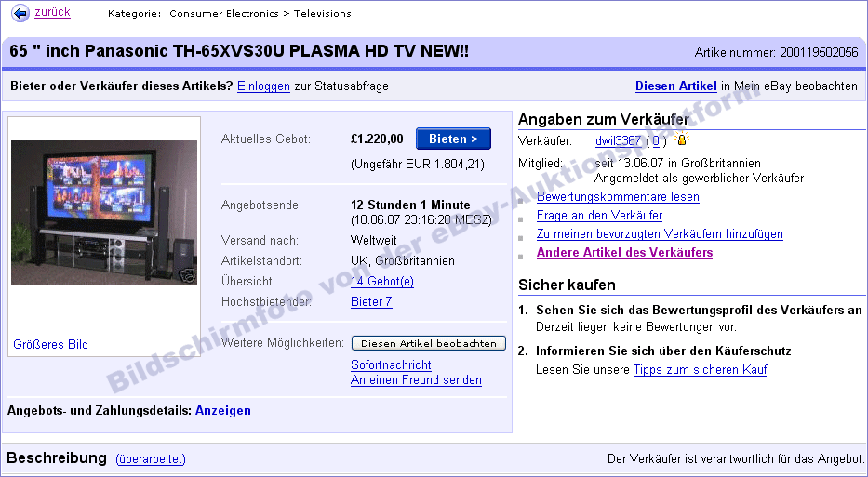This screenshot has height=477, width=868.
Task: Add seller via Zu meinen bevorzugten Verkäufern hinzufügen
Action: [660, 234]
